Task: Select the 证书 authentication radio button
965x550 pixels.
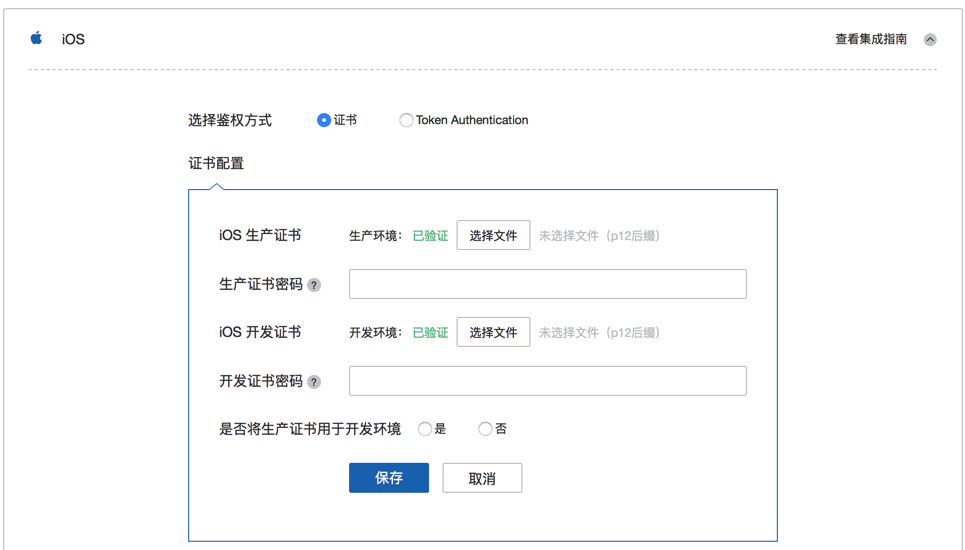Action: (x=324, y=120)
